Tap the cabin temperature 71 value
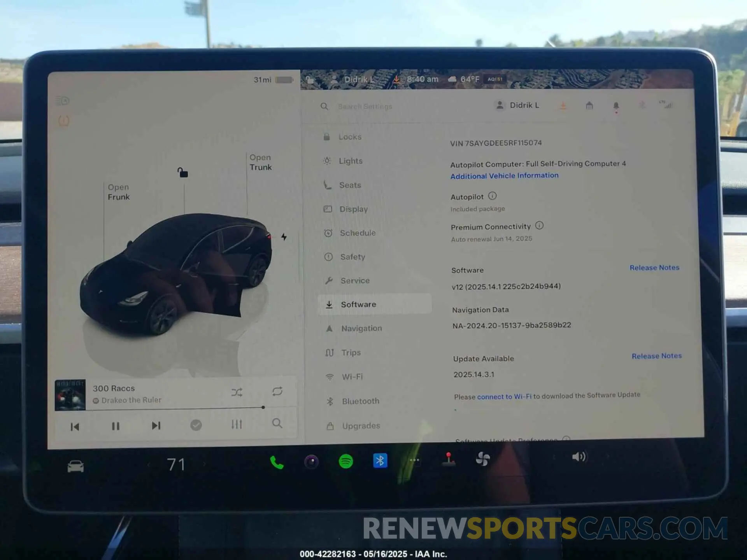This screenshot has width=747, height=560. (x=176, y=464)
